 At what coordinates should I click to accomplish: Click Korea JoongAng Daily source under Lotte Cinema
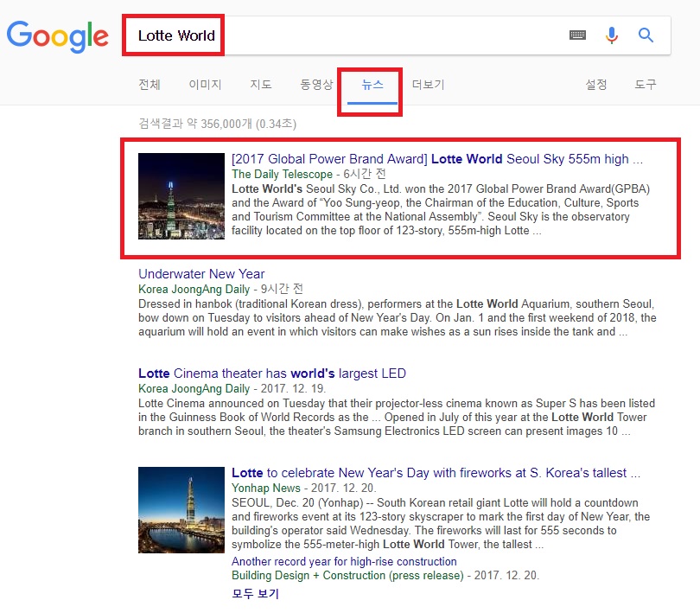click(x=194, y=389)
